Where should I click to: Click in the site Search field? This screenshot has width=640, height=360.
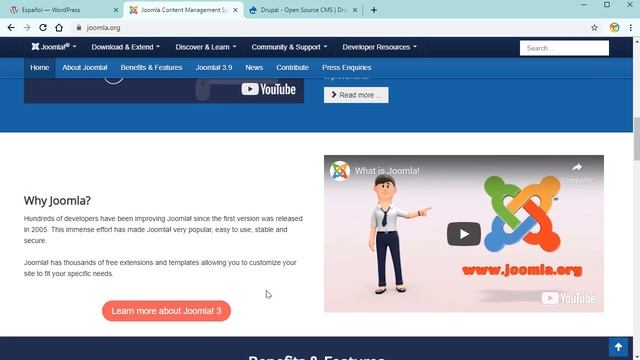(564, 48)
